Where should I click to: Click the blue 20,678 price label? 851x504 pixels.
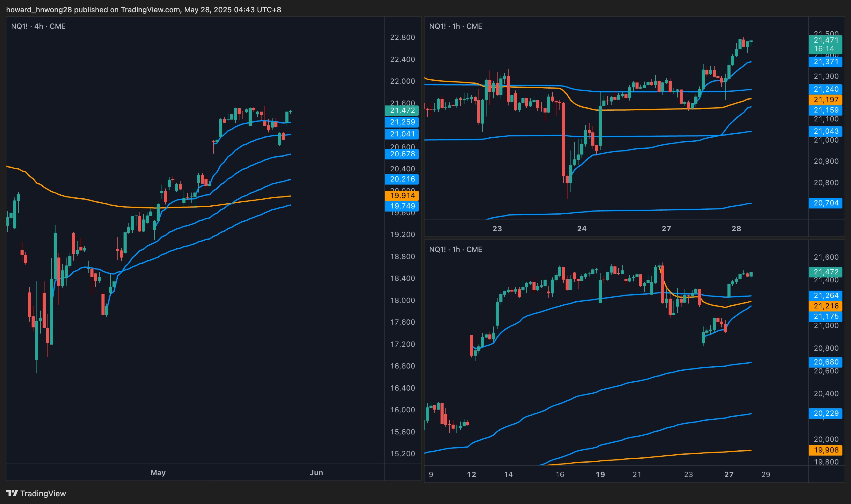[402, 154]
